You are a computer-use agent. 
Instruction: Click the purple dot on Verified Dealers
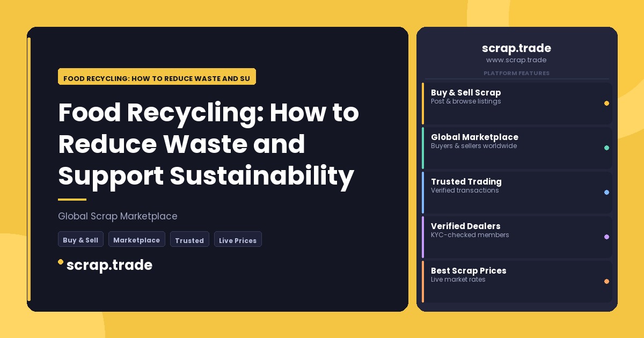pos(606,237)
